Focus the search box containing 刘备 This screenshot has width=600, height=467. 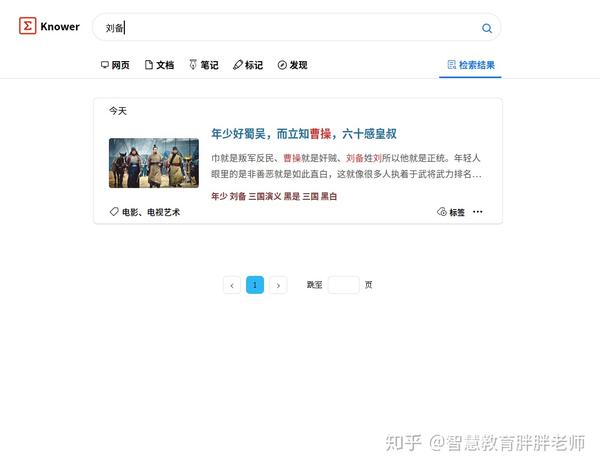pyautogui.click(x=297, y=27)
